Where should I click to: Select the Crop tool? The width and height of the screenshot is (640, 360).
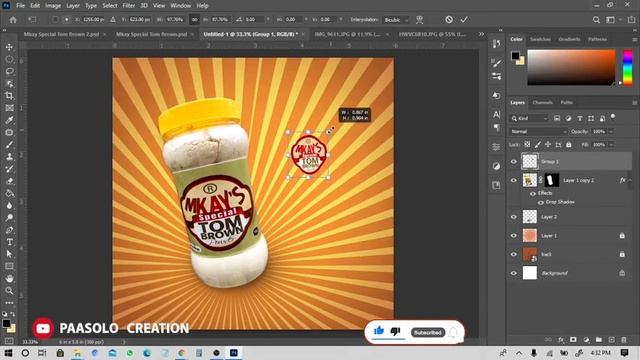[x=9, y=96]
